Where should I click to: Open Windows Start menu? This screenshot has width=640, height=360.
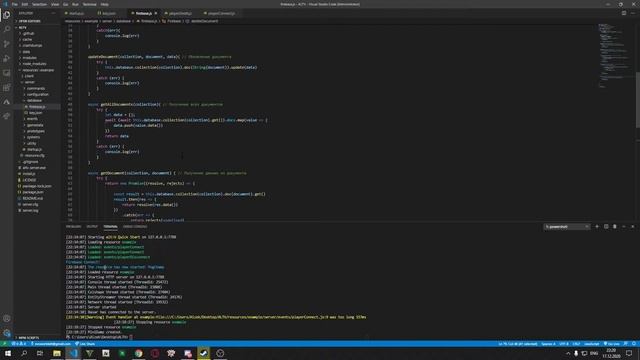point(8,353)
